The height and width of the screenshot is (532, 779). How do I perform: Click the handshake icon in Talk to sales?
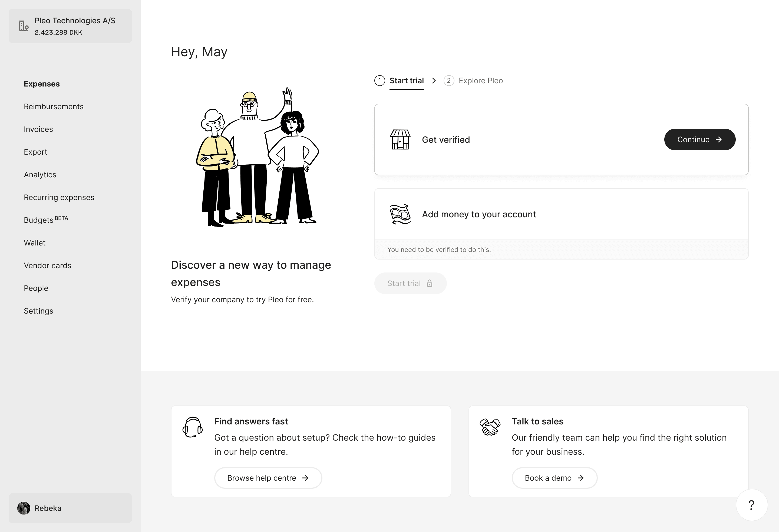[490, 427]
